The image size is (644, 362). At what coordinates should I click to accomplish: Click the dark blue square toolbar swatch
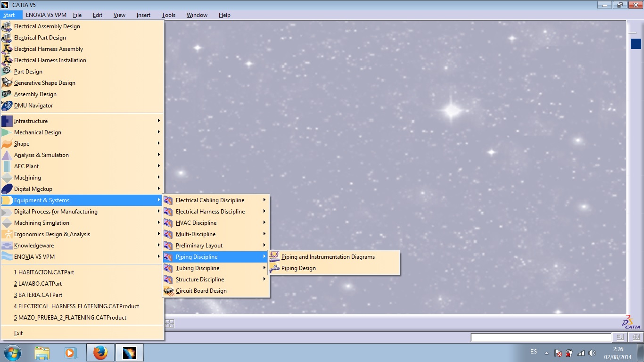pos(636,44)
